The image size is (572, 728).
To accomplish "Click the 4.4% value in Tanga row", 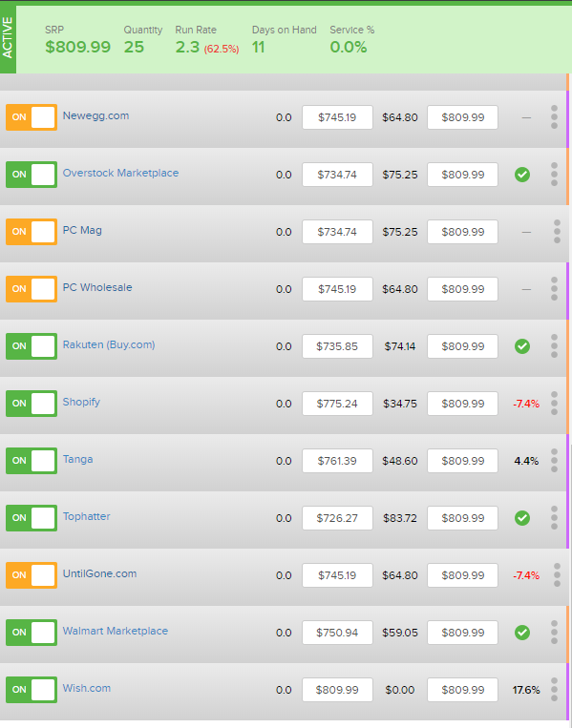I will pyautogui.click(x=526, y=461).
